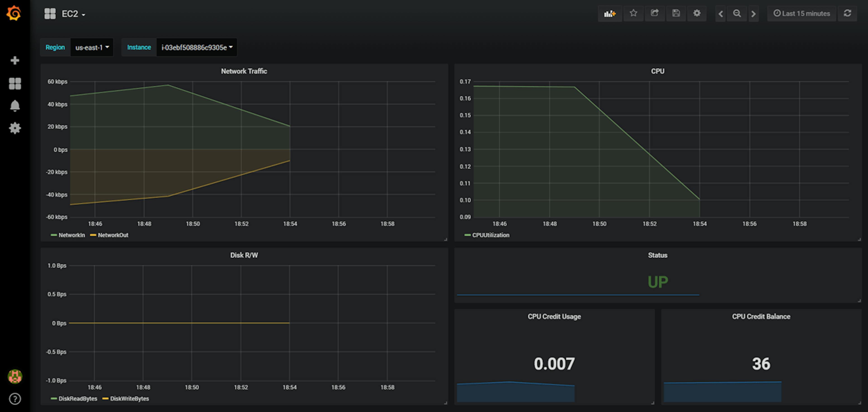Open the CPU Credit Usage panel menu
This screenshot has width=868, height=412.
[x=554, y=316]
